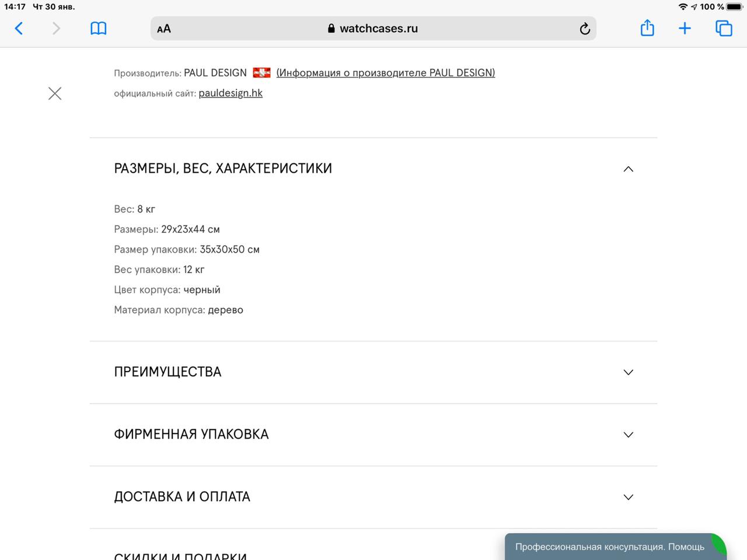Show all open tabs overview
This screenshot has height=560, width=747.
pyautogui.click(x=724, y=28)
